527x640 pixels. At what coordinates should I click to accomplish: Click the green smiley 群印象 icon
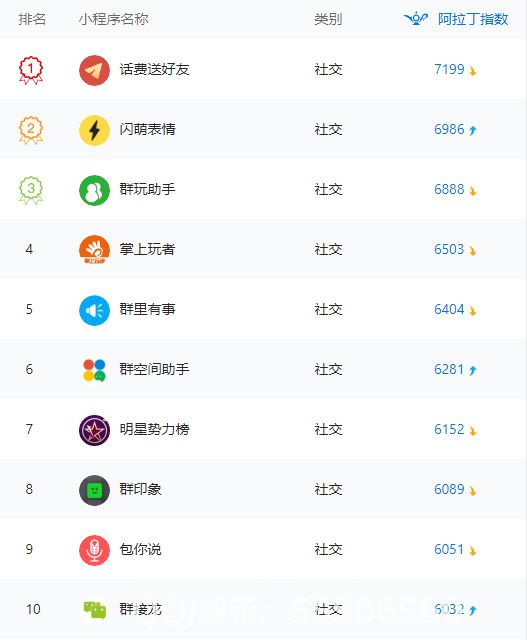pos(94,490)
